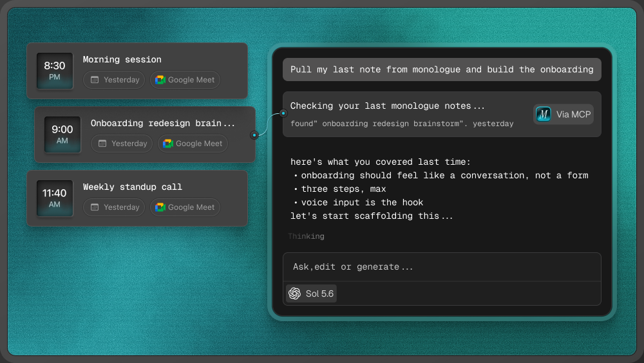Click calendar icon on Onboarding redesign card
Viewport: 644px width, 363px height.
coord(102,144)
